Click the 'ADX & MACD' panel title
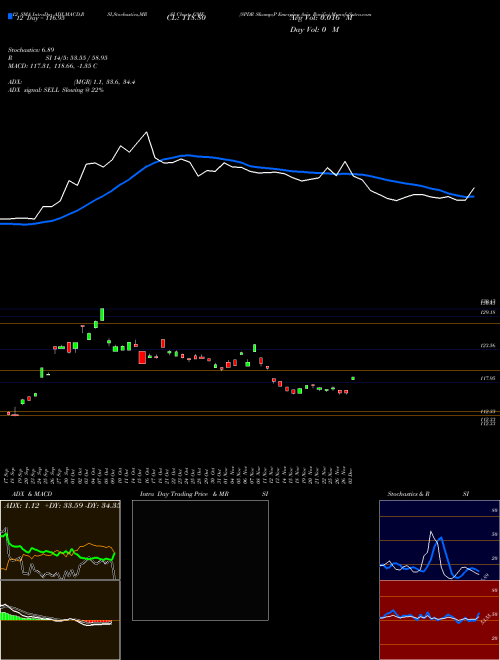 [x=32, y=494]
